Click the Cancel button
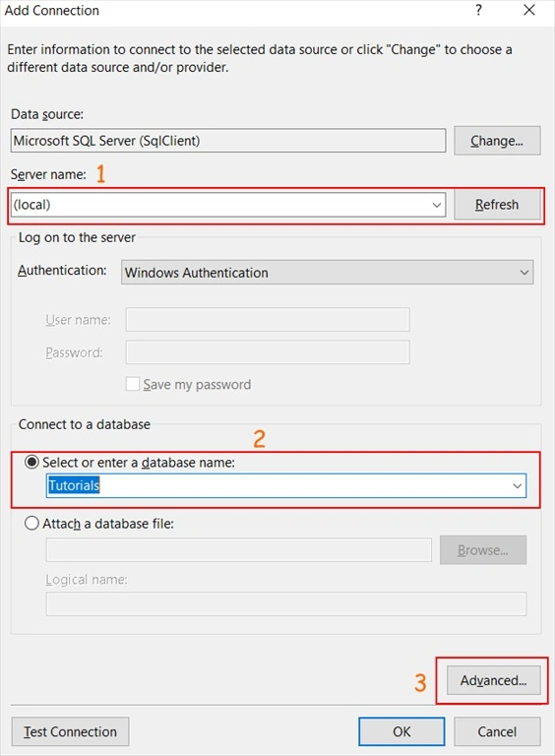The image size is (555, 756). coord(497,731)
